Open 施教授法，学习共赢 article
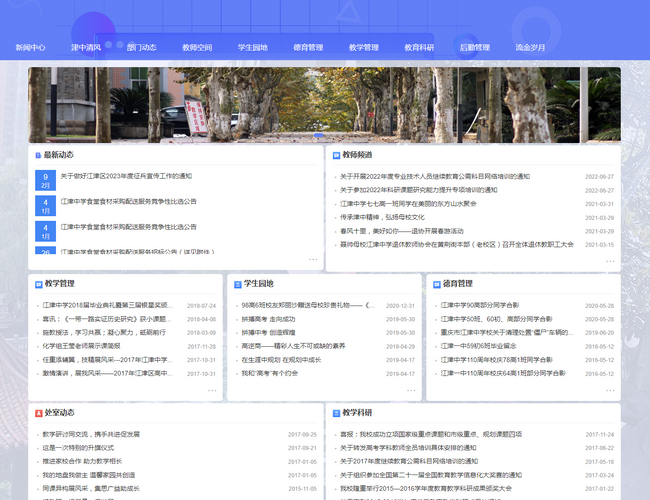 (x=104, y=333)
